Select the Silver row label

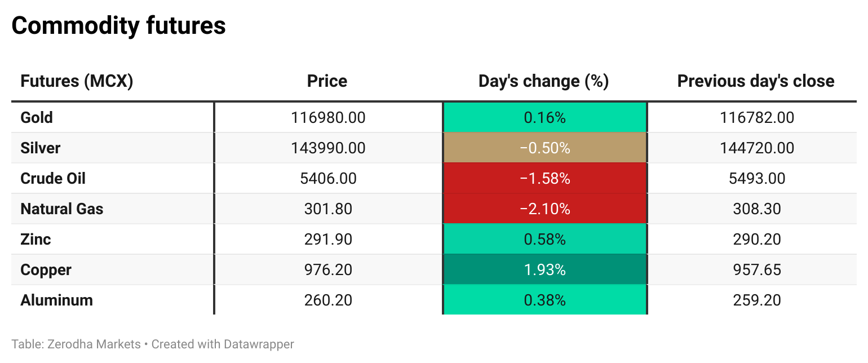(x=40, y=148)
